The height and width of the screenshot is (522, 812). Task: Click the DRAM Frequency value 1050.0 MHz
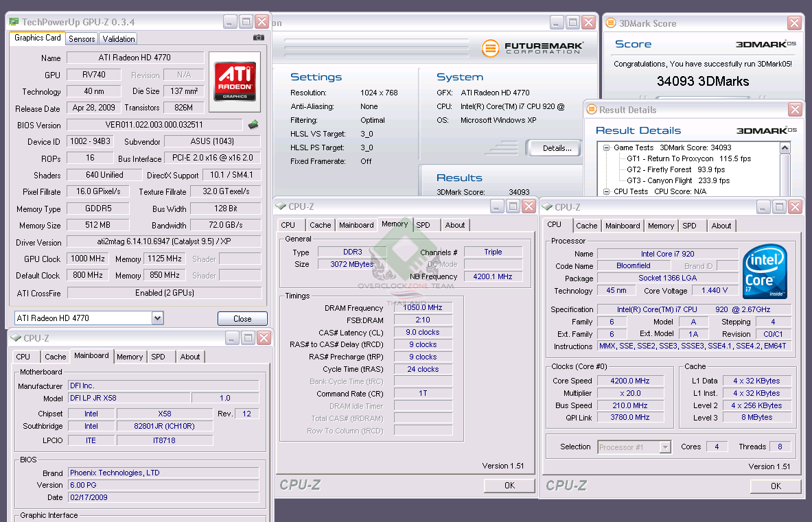(x=423, y=307)
